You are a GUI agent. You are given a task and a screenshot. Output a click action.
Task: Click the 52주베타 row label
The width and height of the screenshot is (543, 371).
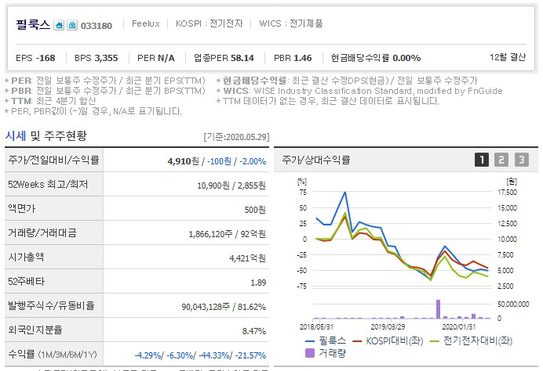tap(26, 281)
